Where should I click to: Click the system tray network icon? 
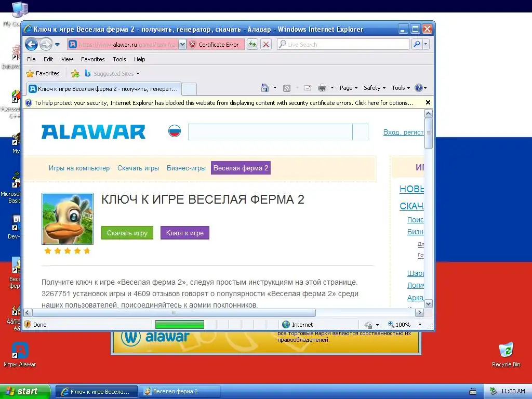click(x=493, y=391)
